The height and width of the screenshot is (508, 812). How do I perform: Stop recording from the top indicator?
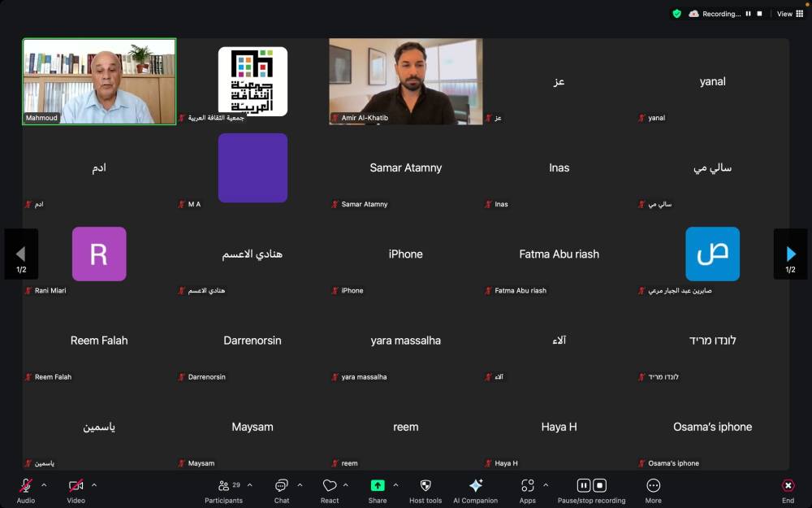pyautogui.click(x=759, y=14)
